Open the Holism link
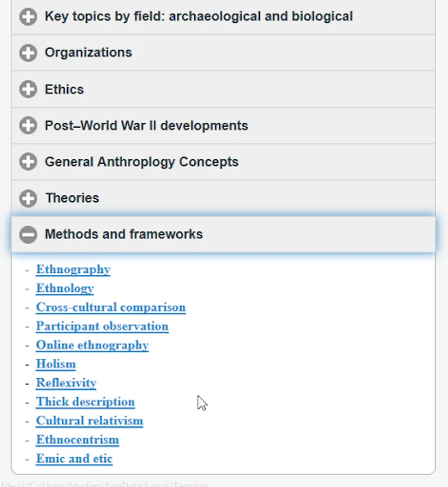Viewport: 448px width, 487px height. pos(56,364)
